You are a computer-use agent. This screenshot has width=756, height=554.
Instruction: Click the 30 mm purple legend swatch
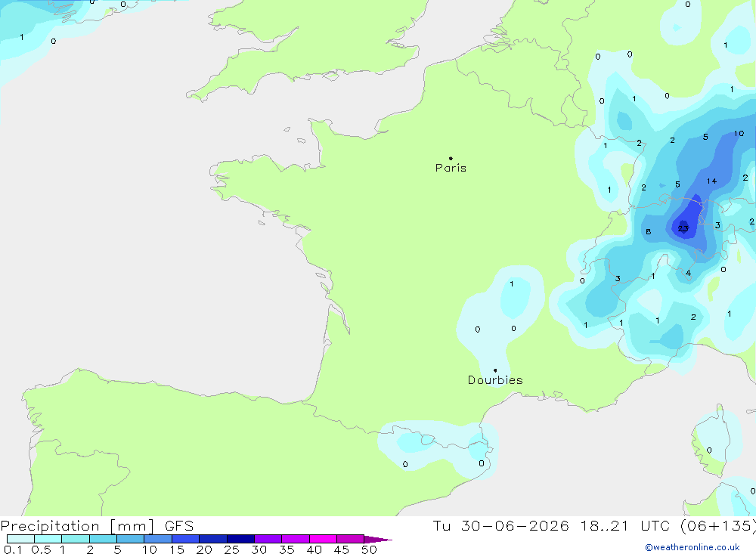[x=268, y=539]
